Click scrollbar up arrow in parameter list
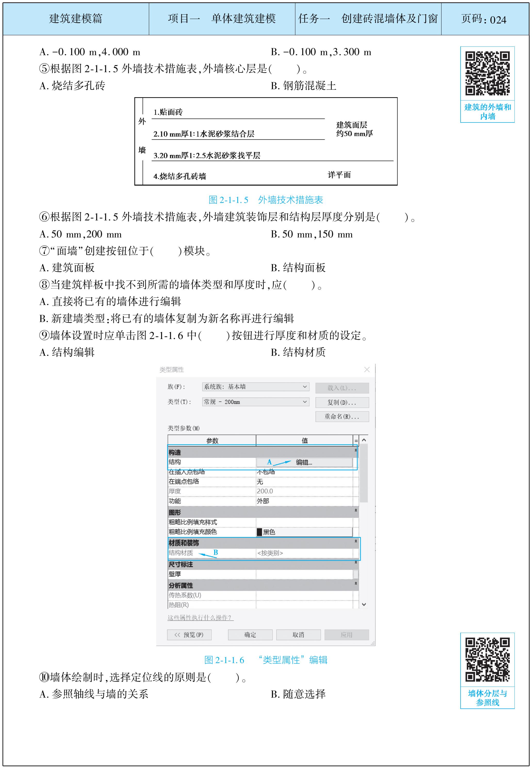The height and width of the screenshot is (768, 532). coord(364,440)
